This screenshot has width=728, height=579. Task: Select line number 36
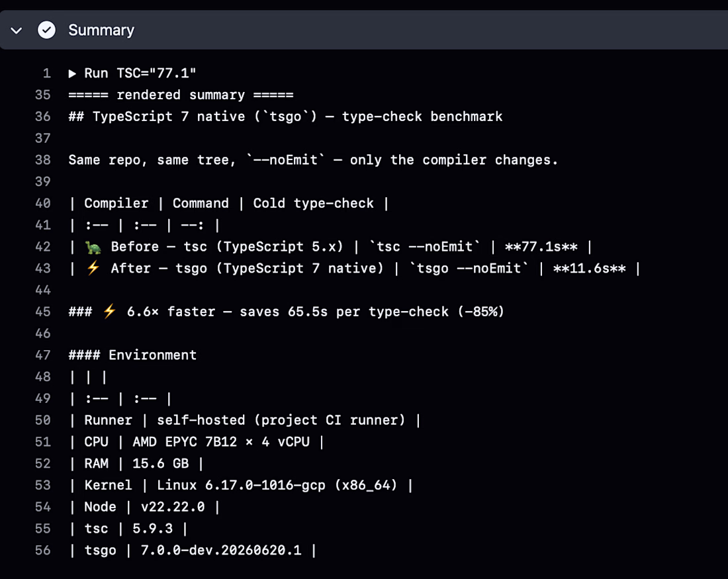click(x=43, y=116)
